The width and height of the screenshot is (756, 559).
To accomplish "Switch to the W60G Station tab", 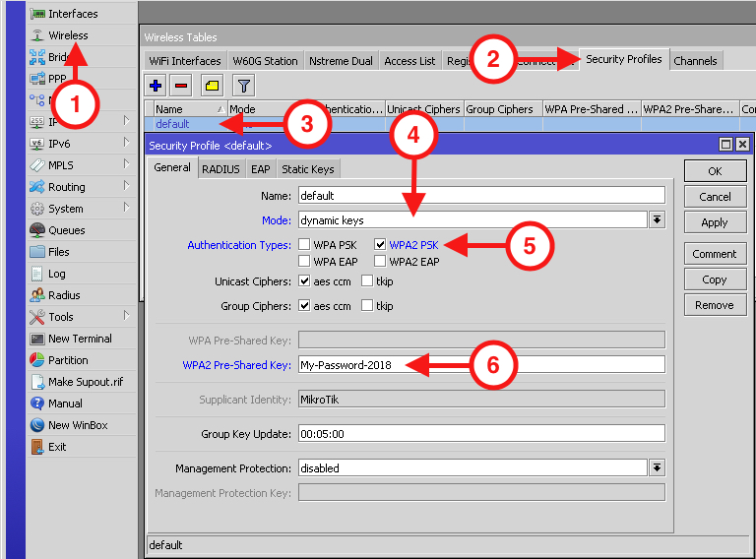I will pos(265,61).
